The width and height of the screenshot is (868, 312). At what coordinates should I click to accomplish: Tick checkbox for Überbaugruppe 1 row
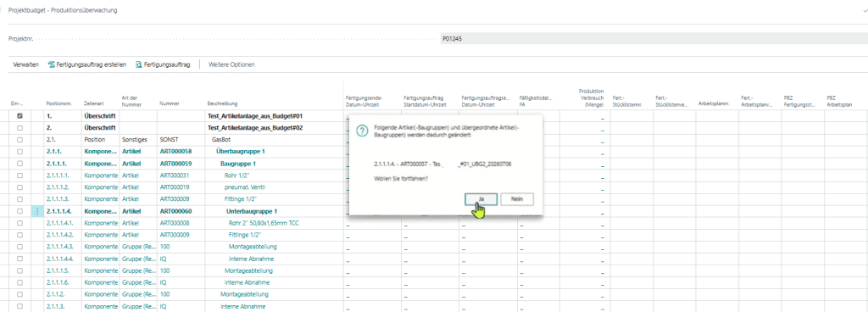coord(20,152)
